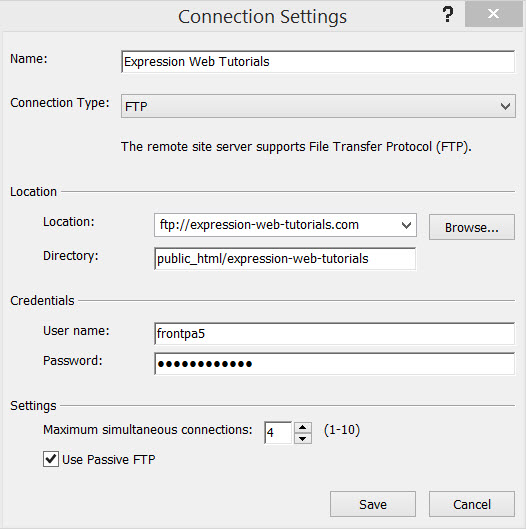Click the Password field

(x=334, y=364)
